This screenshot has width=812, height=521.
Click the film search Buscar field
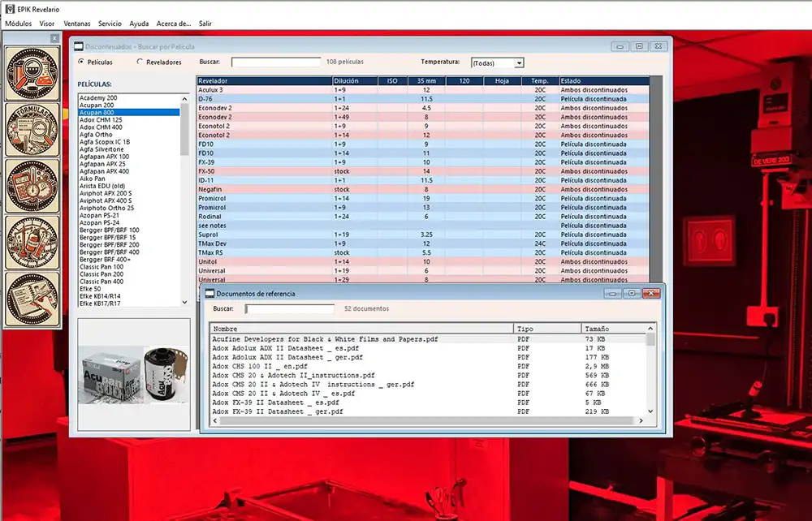click(276, 62)
